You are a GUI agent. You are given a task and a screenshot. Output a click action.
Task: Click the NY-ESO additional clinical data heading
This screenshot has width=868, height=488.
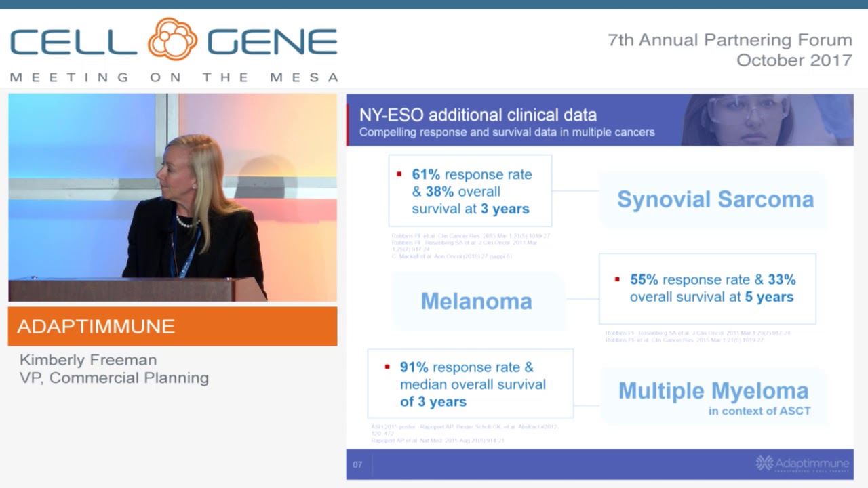tap(478, 114)
